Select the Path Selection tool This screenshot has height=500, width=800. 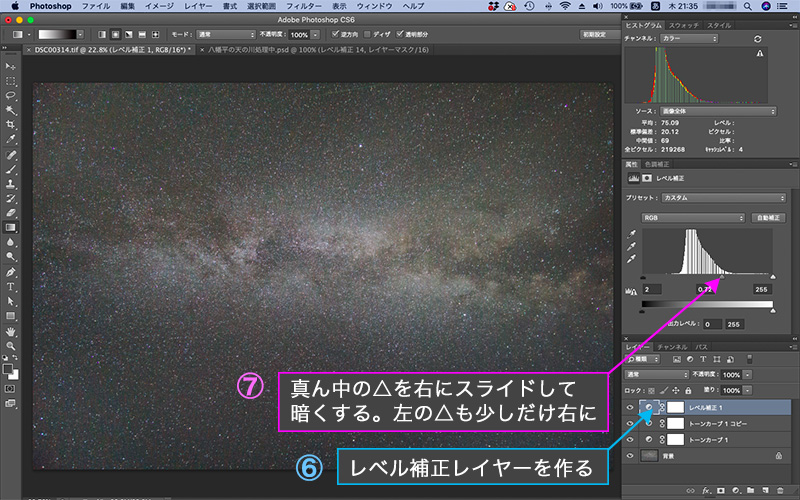10,302
